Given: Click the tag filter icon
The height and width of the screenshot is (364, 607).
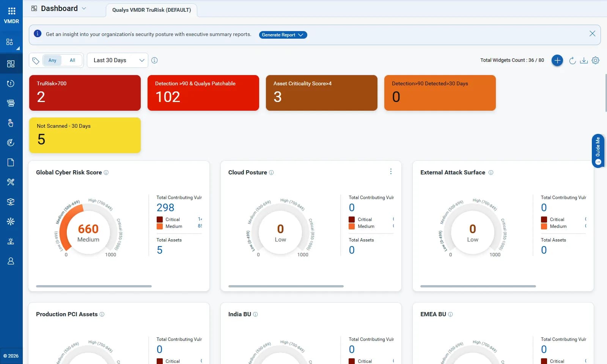Looking at the screenshot, I should pyautogui.click(x=36, y=61).
